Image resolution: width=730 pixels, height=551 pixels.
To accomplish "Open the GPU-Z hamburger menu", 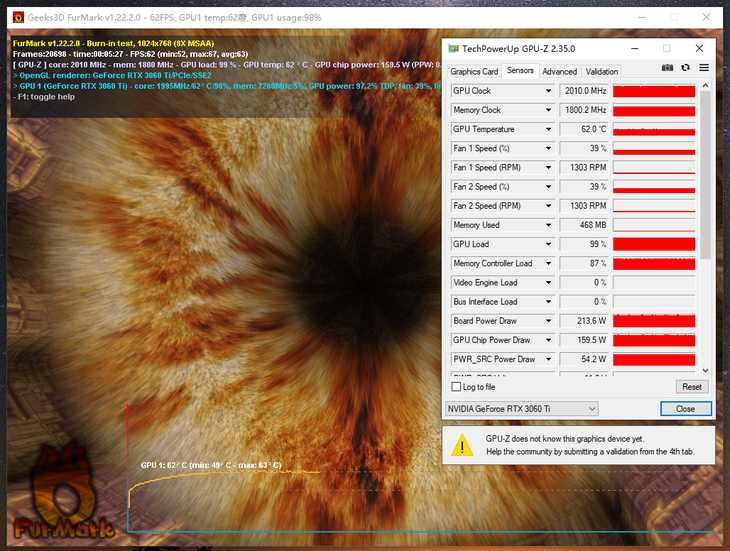I will pyautogui.click(x=704, y=68).
